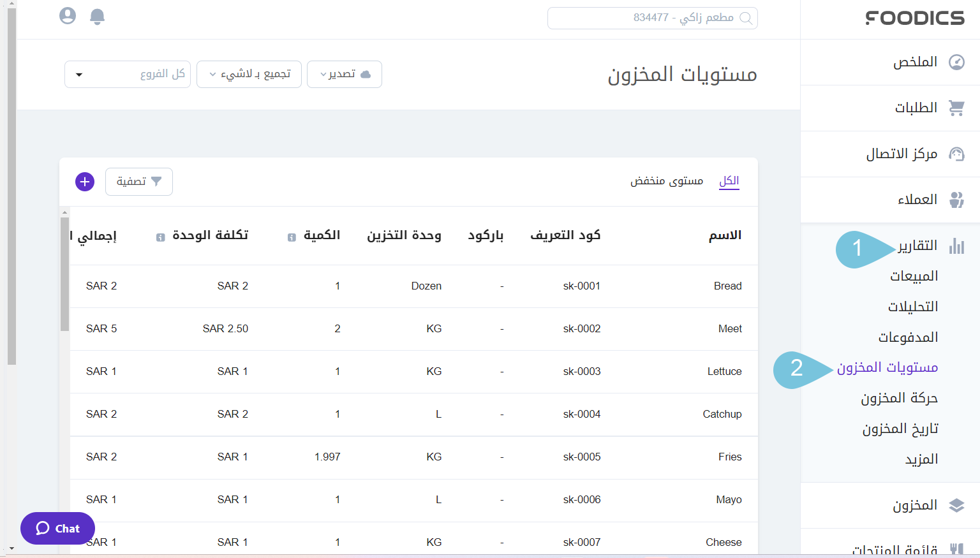Click the bar chart icon beside التقارير
Image resolution: width=980 pixels, height=558 pixels.
coord(956,246)
